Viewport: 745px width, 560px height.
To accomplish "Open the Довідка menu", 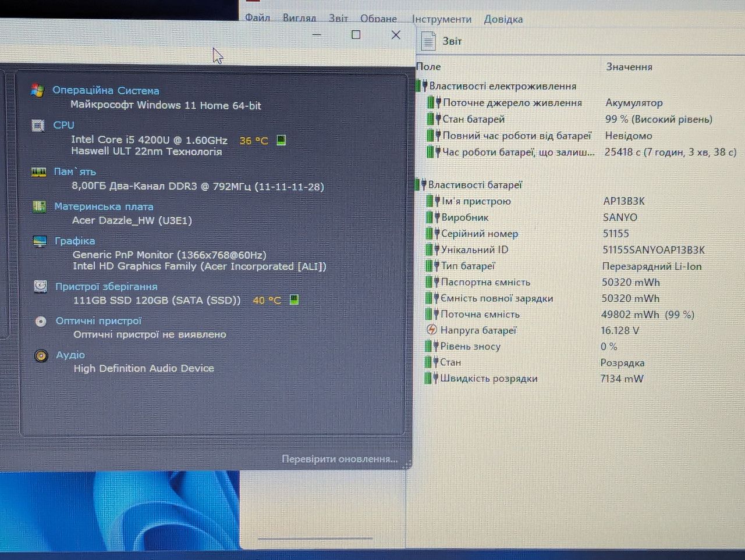I will (x=503, y=19).
